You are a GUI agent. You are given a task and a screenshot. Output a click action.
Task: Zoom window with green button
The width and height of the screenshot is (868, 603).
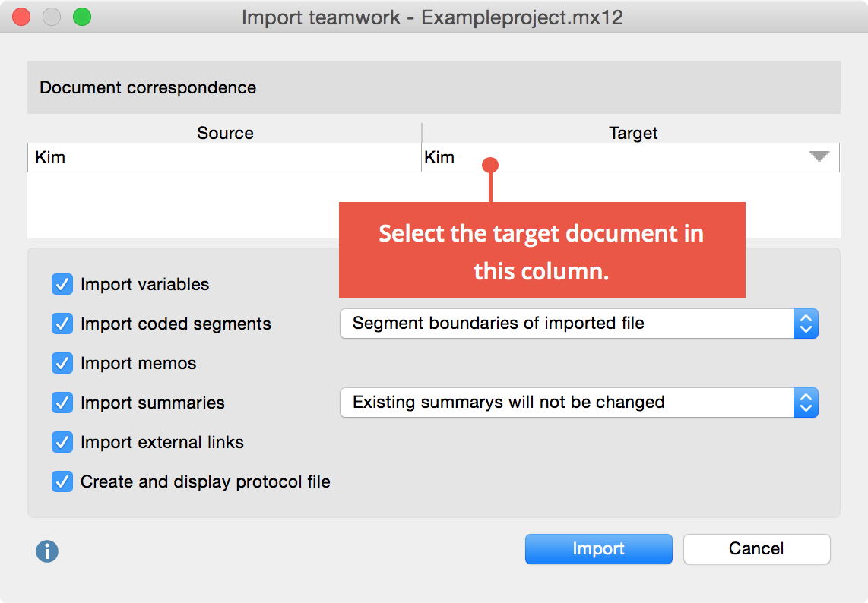pos(82,17)
